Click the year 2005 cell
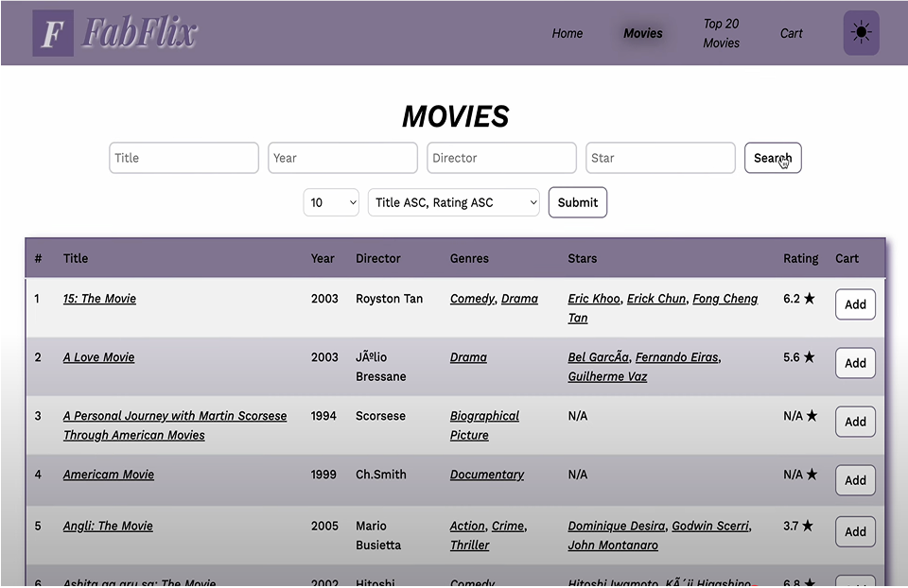 pyautogui.click(x=324, y=526)
